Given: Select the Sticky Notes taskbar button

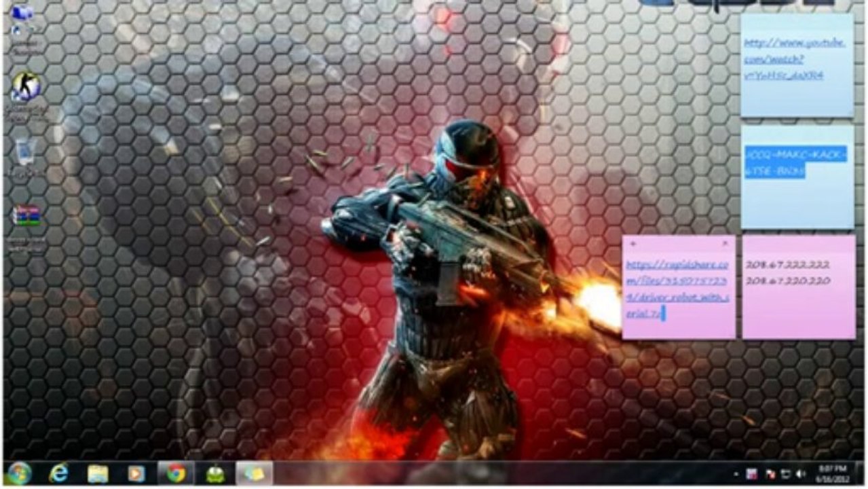Looking at the screenshot, I should pos(254,473).
